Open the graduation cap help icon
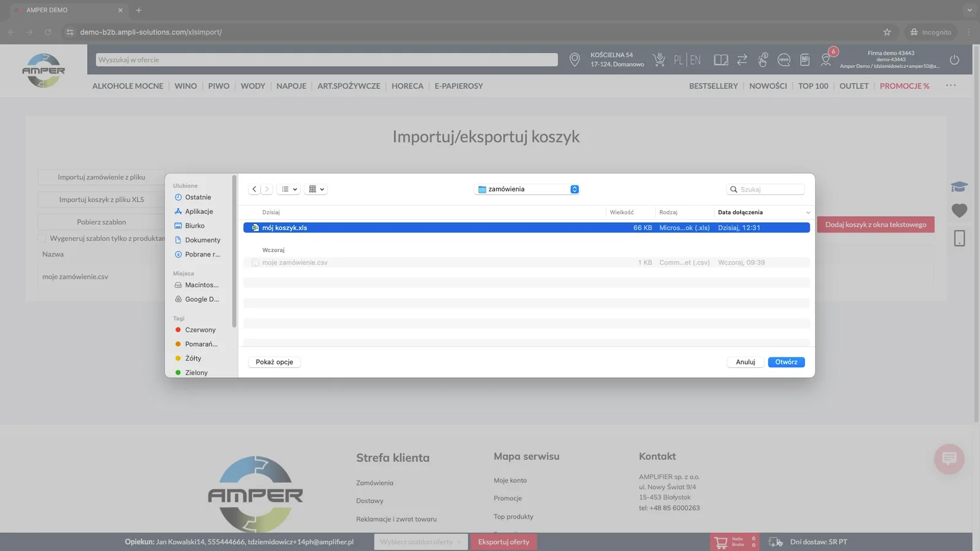 (959, 187)
